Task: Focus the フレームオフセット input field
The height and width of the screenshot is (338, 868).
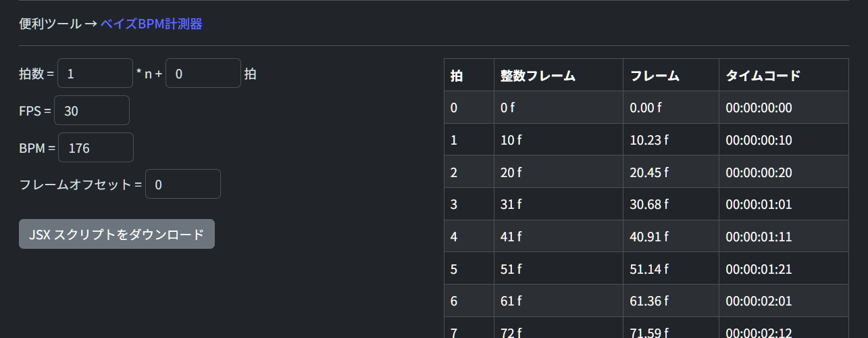Action: tap(183, 185)
